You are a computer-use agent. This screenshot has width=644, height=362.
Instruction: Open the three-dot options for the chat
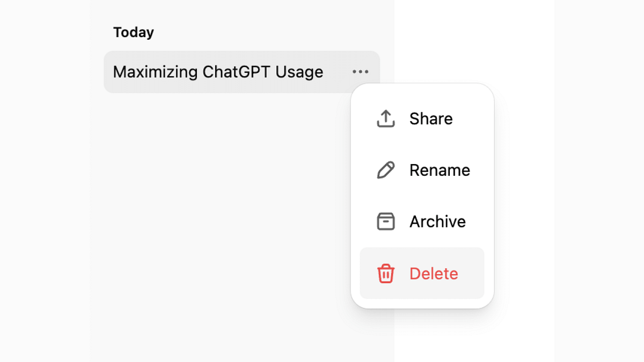[x=361, y=72]
